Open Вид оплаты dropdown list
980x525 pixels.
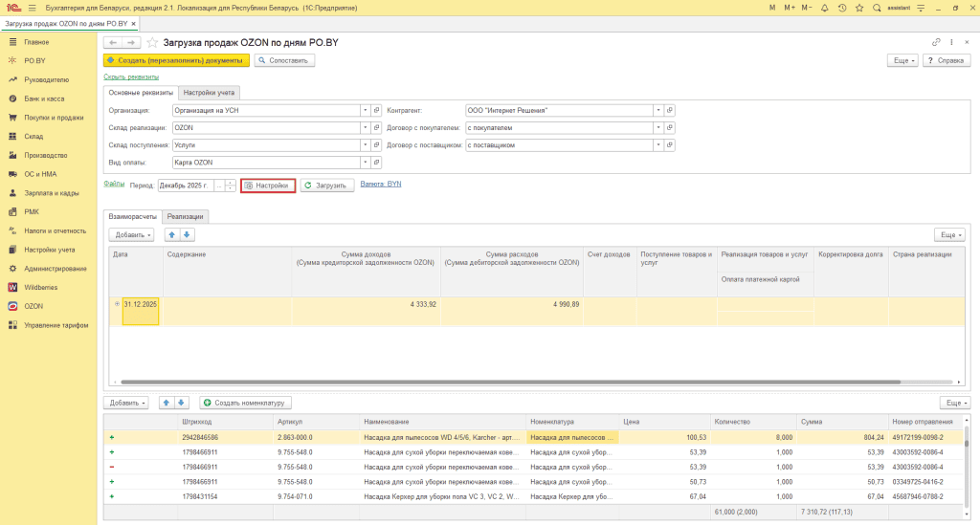[x=365, y=163]
